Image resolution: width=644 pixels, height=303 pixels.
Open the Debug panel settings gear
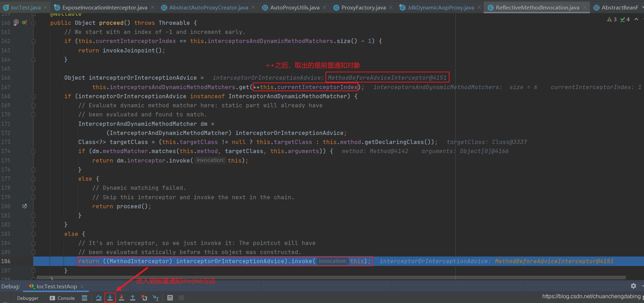pos(634,286)
